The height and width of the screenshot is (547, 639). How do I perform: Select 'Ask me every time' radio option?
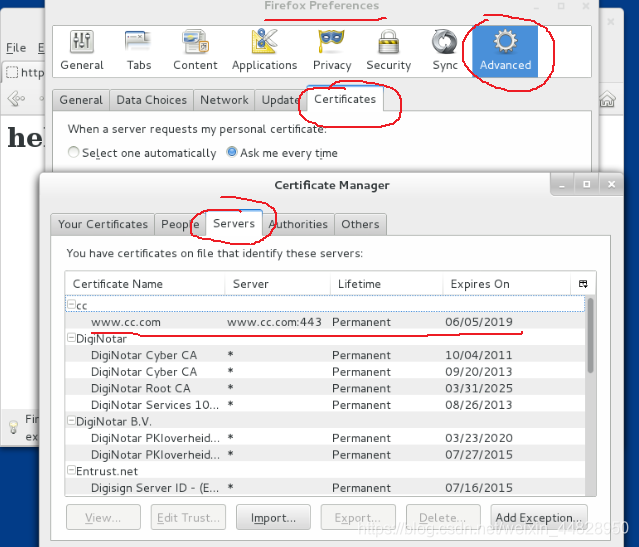click(x=232, y=152)
